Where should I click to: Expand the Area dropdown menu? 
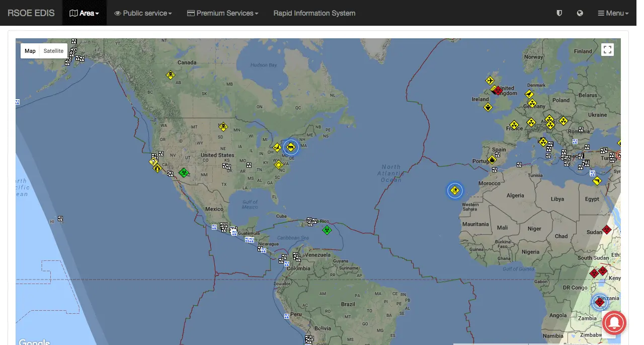pyautogui.click(x=84, y=13)
